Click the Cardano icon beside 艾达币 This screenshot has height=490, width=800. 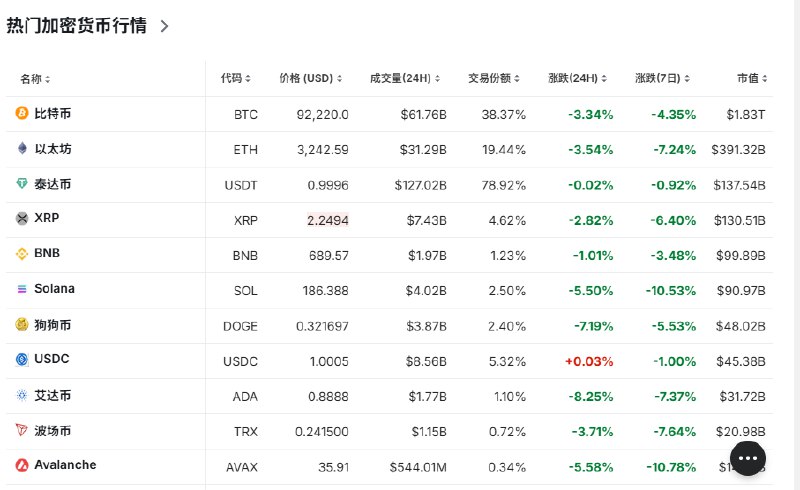(22, 395)
